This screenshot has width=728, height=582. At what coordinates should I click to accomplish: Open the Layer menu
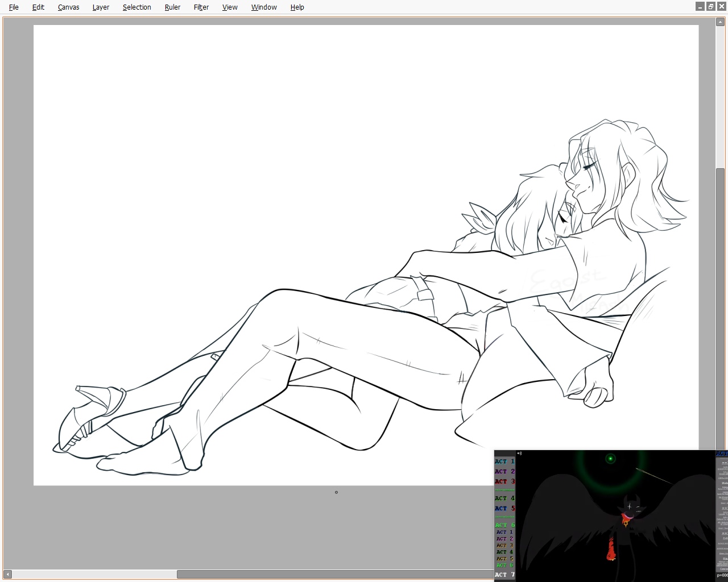(x=101, y=7)
